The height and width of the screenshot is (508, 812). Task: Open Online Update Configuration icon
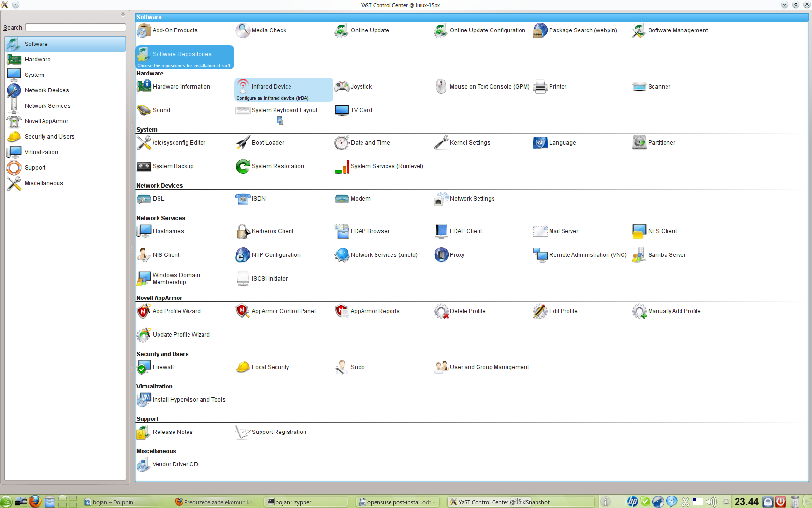point(441,30)
